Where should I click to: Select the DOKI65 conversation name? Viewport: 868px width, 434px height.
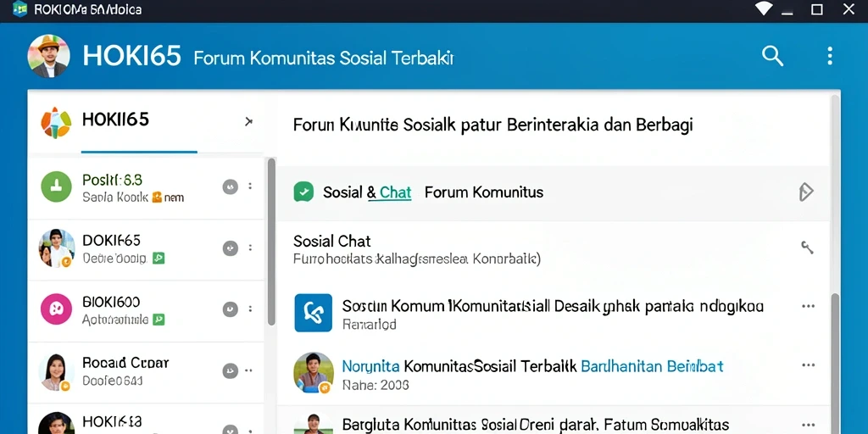[111, 240]
